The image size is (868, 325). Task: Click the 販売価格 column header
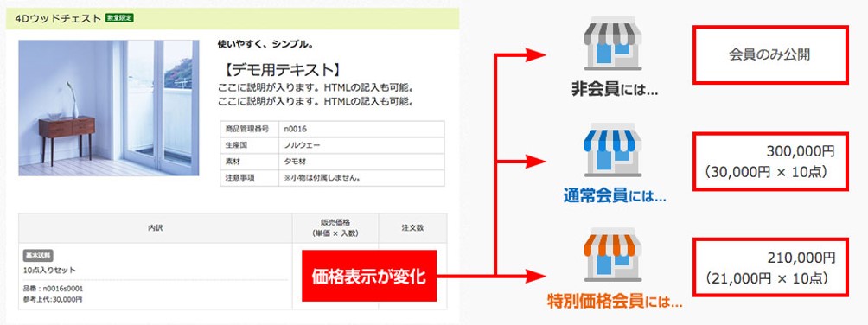pos(335,228)
